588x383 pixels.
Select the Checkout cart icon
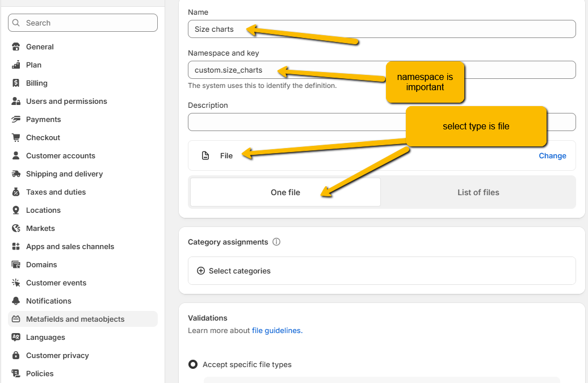coord(16,138)
